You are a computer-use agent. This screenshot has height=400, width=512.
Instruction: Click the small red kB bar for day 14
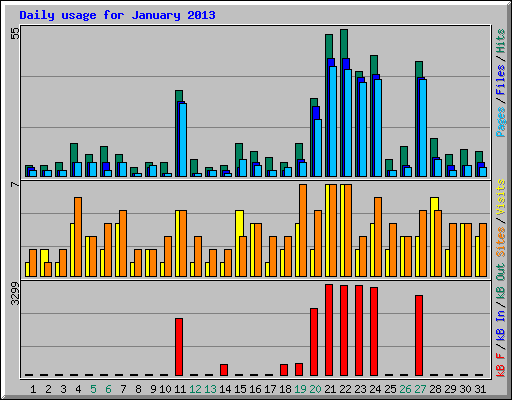(x=224, y=370)
